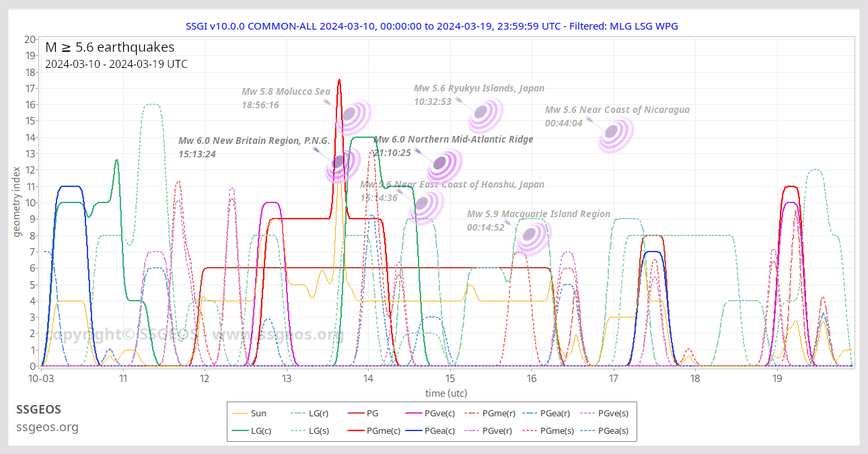Open the ssgeos.org website link
Image resolution: width=868 pixels, height=454 pixels.
tap(46, 426)
